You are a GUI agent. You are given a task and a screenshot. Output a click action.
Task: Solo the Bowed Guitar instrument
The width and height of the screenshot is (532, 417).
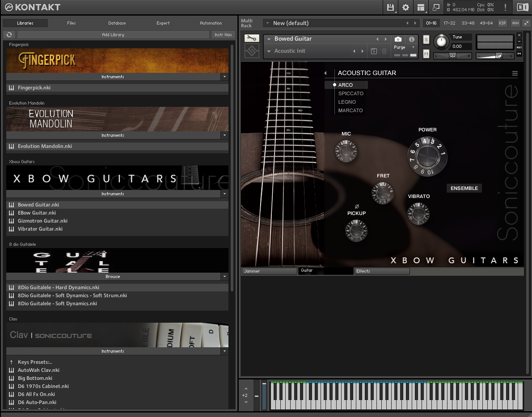tap(426, 39)
